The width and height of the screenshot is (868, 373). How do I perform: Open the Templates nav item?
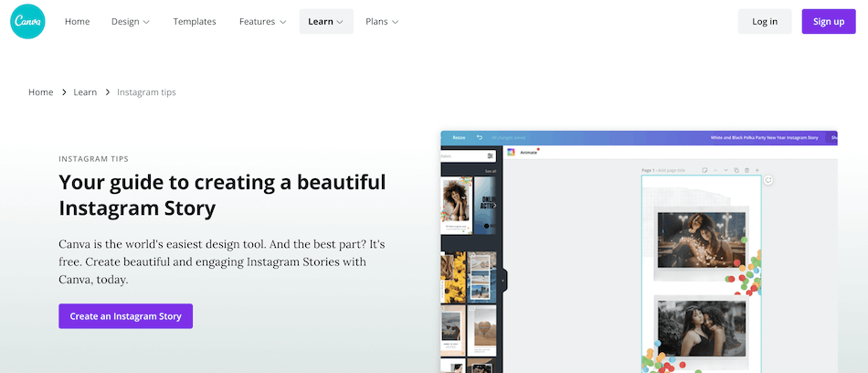195,22
